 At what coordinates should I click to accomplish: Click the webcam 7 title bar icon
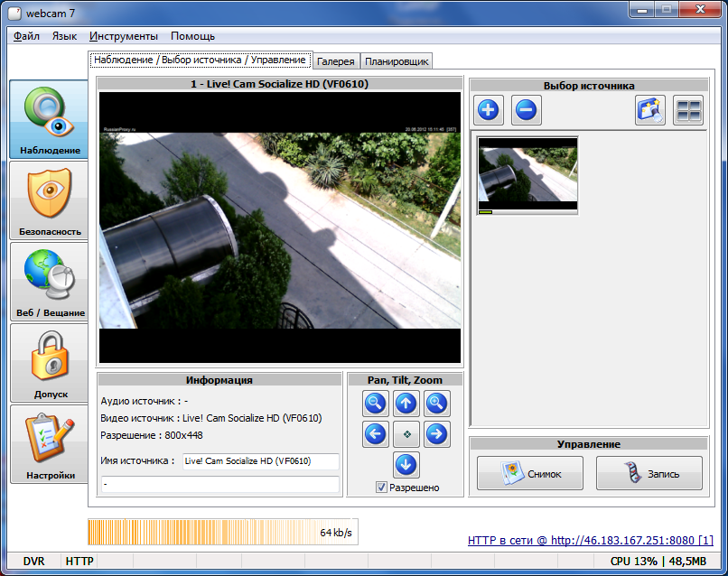[x=14, y=14]
